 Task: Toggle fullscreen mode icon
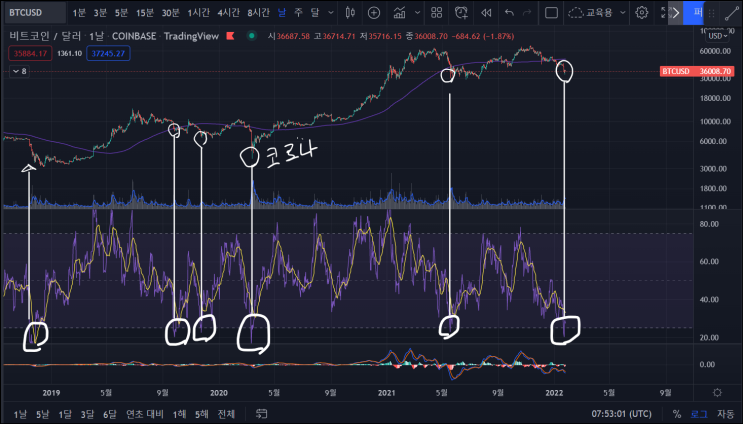(x=664, y=13)
